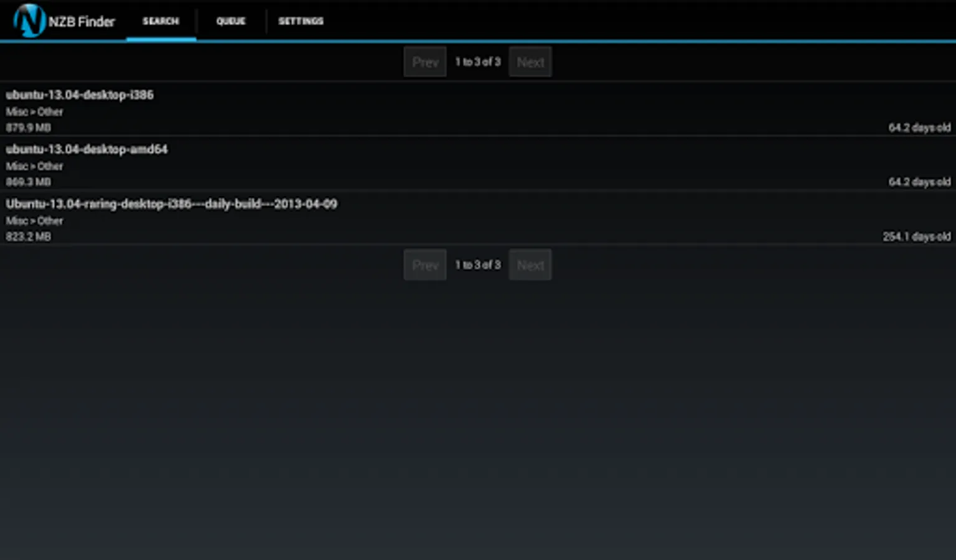Click the top Next button
The width and height of the screenshot is (956, 560).
point(530,62)
